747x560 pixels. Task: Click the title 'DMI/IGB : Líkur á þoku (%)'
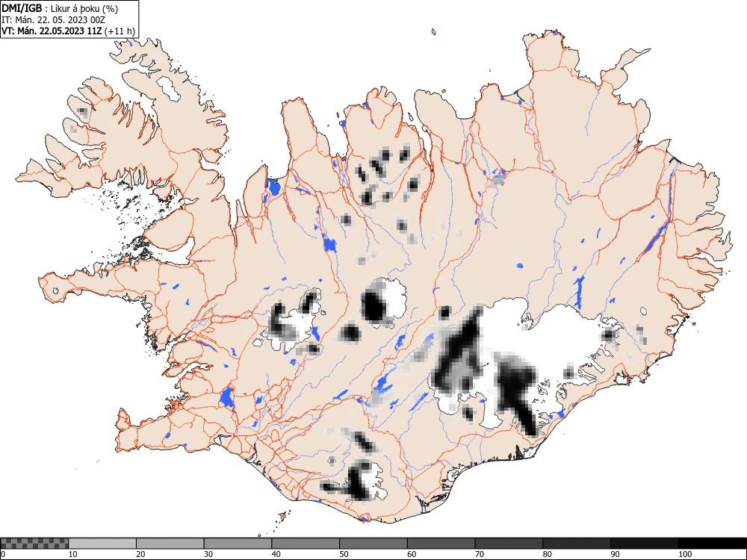[60, 8]
